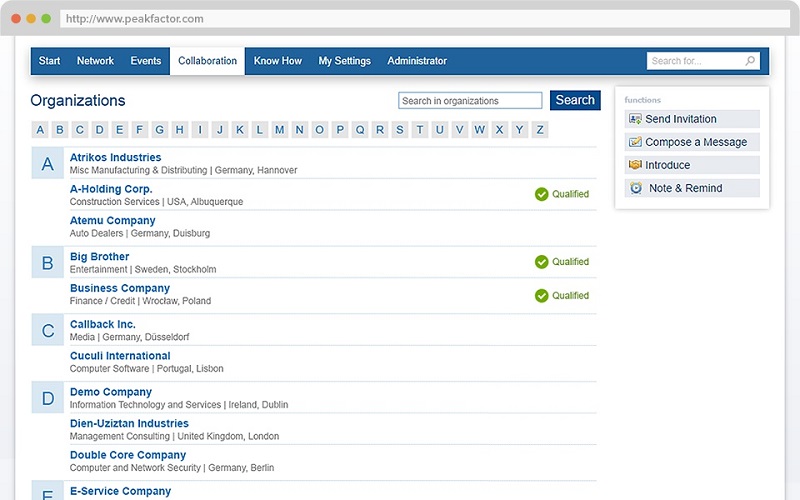Open Business Company organization
The width and height of the screenshot is (800, 500).
[120, 288]
